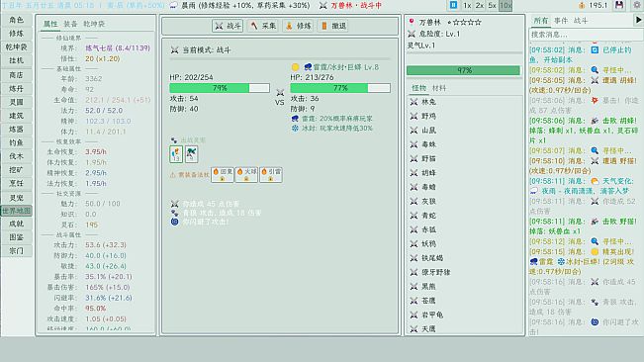The image size is (644, 362).
Task: Select the 引雷 spell slot
Action: (271, 174)
